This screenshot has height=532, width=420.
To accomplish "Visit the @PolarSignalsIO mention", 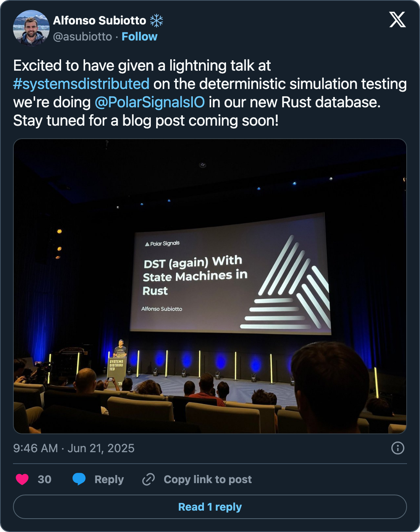I will pos(150,102).
